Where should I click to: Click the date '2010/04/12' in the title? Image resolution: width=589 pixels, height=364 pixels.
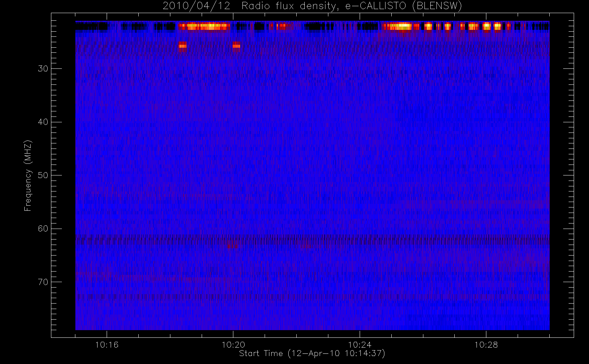(x=197, y=6)
